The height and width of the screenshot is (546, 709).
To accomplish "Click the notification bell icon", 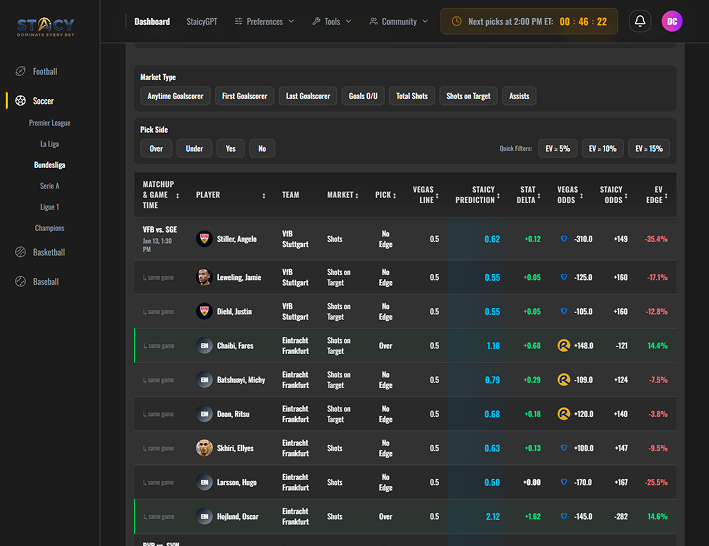I will tap(640, 21).
